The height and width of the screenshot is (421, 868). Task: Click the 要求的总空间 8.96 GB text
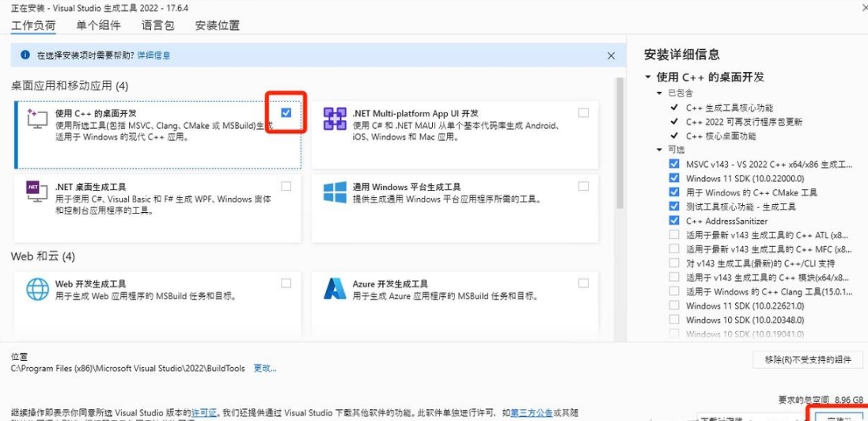[821, 400]
